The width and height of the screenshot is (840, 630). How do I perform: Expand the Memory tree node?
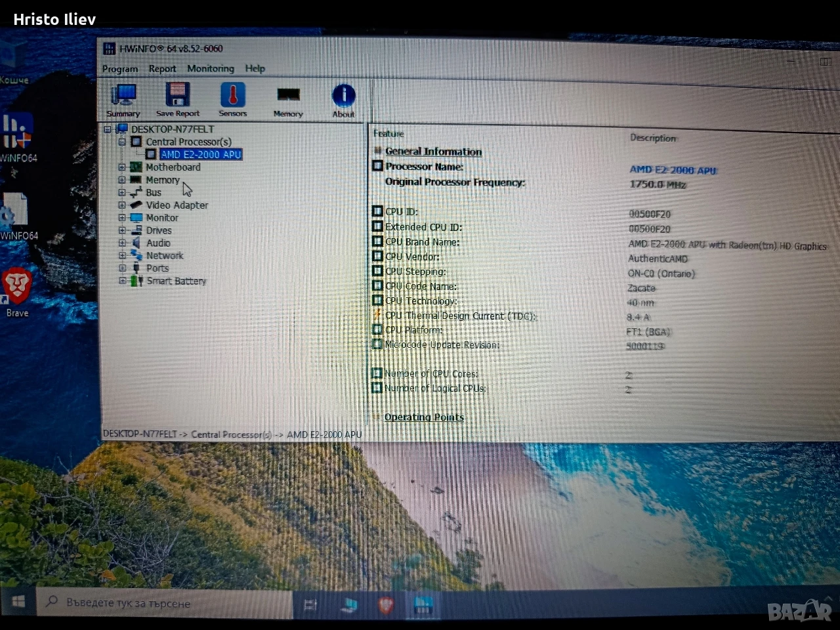(122, 180)
